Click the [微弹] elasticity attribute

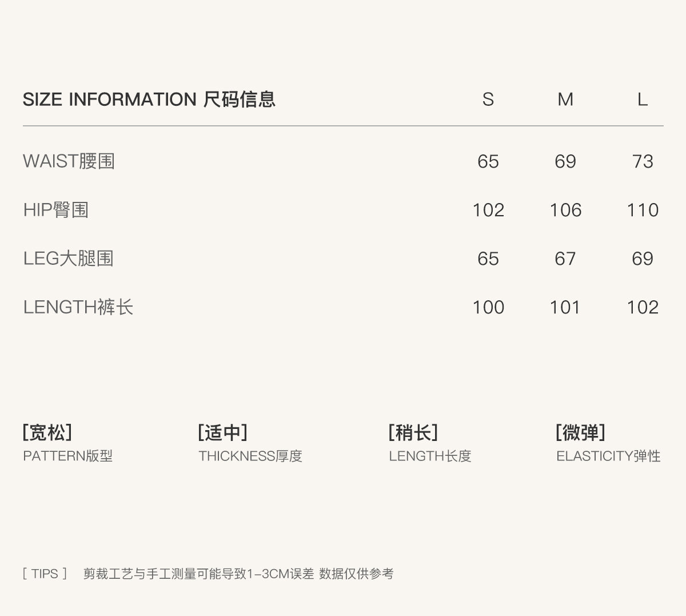point(580,432)
